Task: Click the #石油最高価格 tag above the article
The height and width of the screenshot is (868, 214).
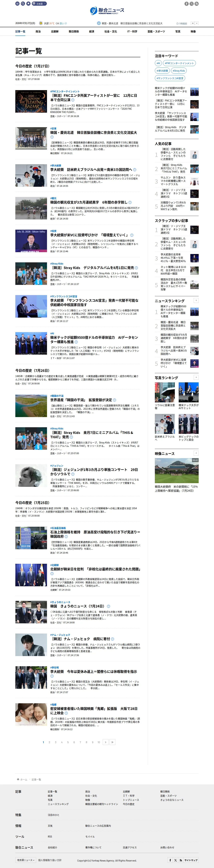Action: [x=58, y=528]
